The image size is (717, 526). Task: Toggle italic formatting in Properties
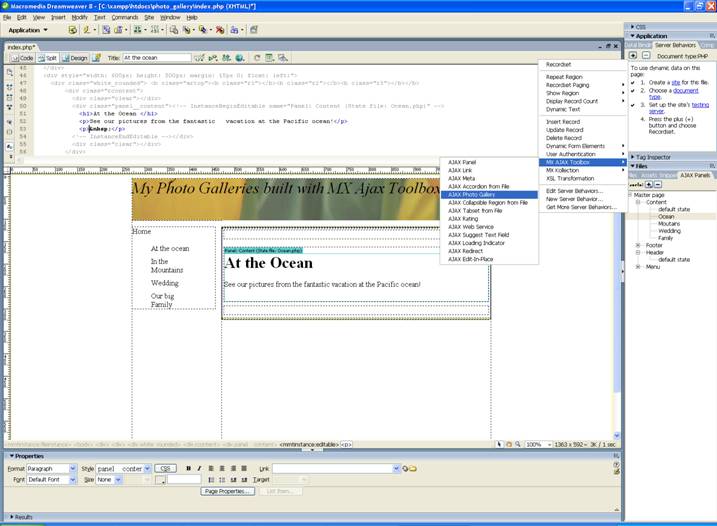(199, 468)
